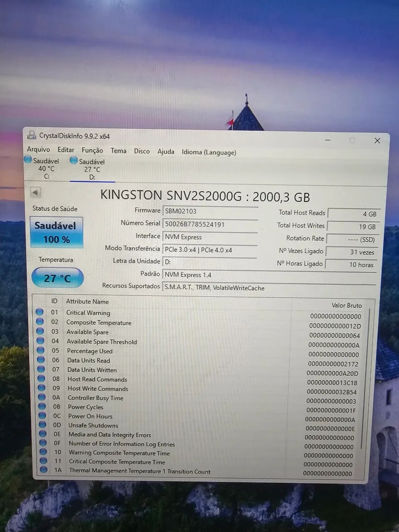Click Rotation Rate value ---- (SSD)
399x532 pixels.
click(352, 239)
